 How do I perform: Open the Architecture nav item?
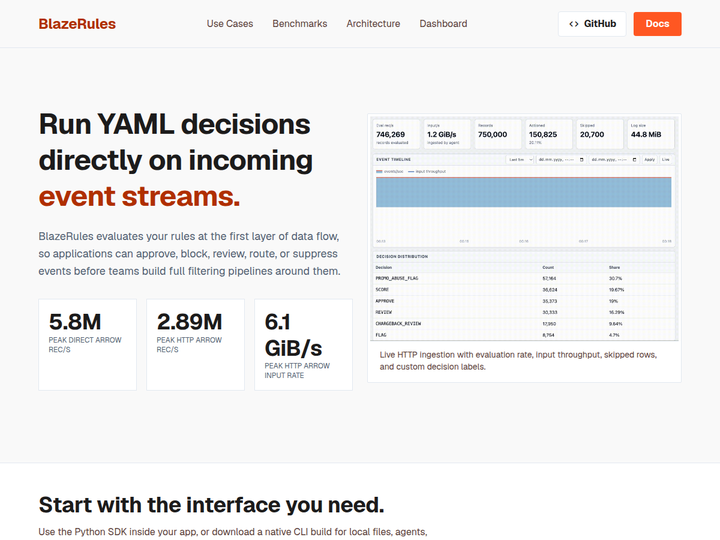[x=373, y=24]
